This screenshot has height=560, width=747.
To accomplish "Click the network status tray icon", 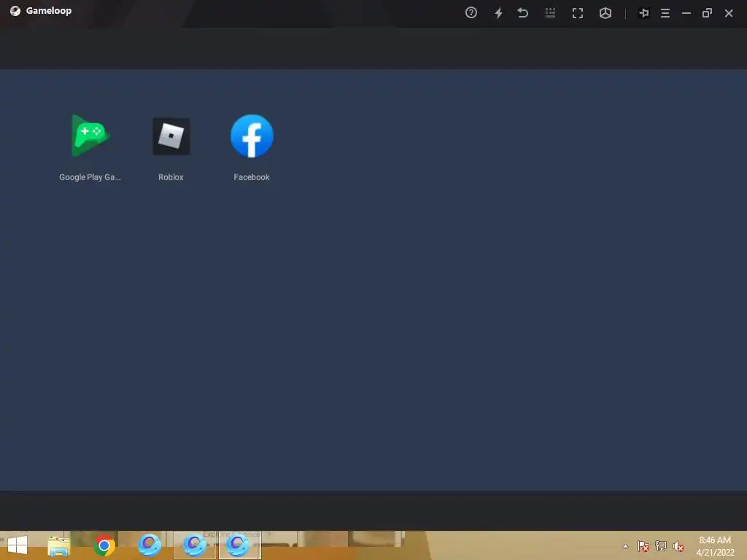I will point(661,546).
